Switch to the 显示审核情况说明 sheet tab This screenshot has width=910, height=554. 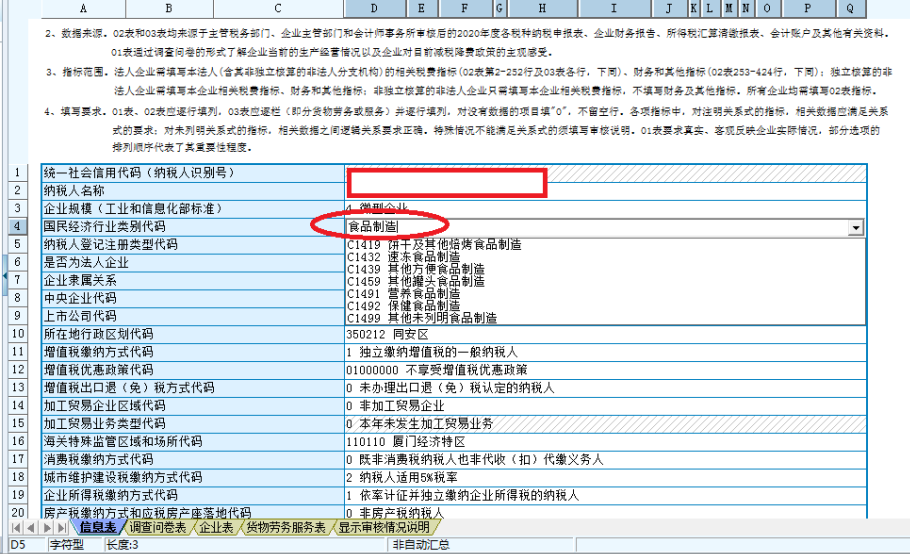point(384,527)
